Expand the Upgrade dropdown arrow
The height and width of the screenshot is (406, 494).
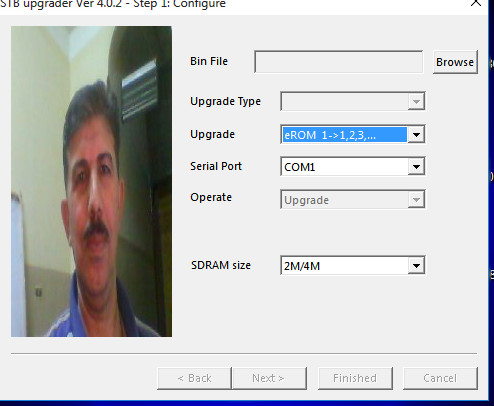(x=416, y=135)
